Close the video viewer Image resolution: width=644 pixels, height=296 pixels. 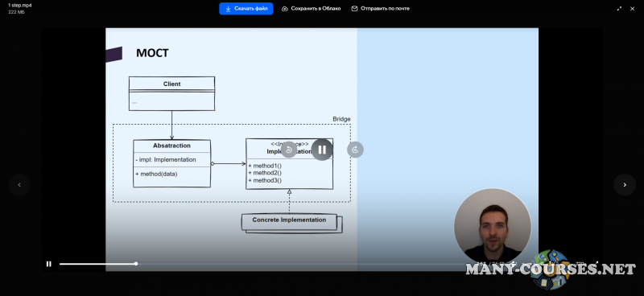pyautogui.click(x=632, y=9)
